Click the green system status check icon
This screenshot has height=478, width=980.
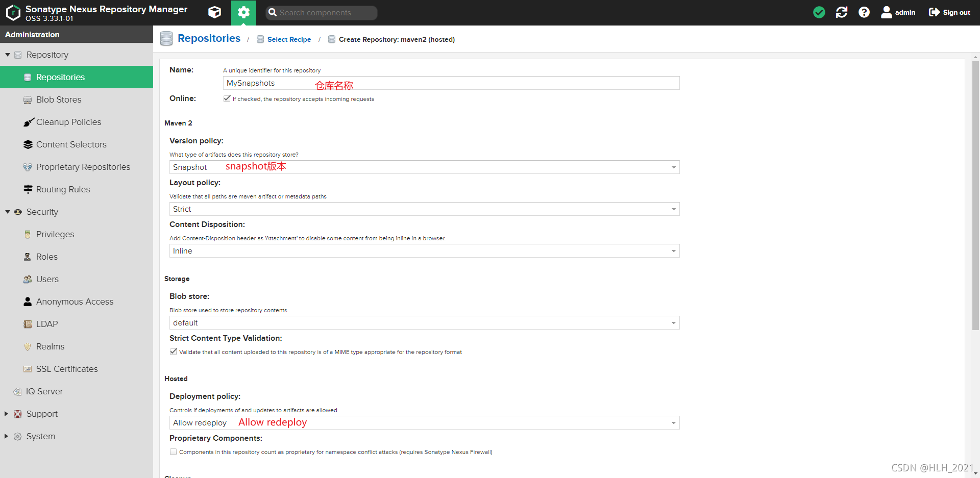tap(819, 12)
